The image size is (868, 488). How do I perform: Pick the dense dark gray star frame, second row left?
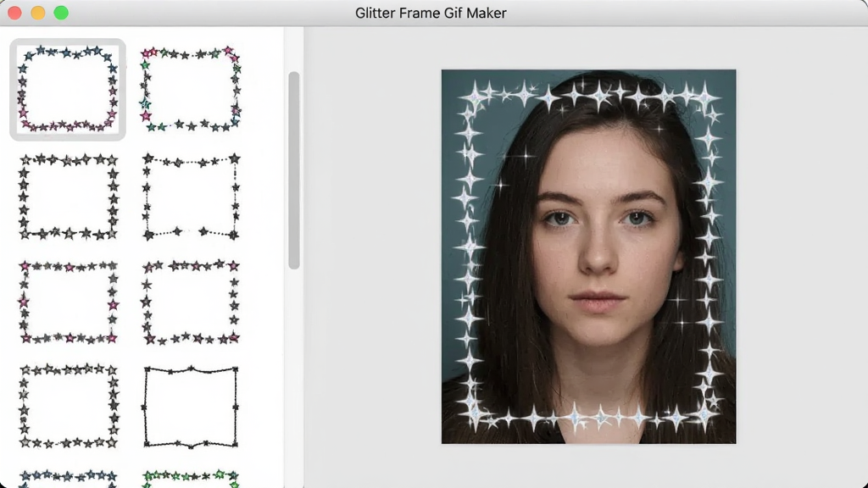[69, 197]
